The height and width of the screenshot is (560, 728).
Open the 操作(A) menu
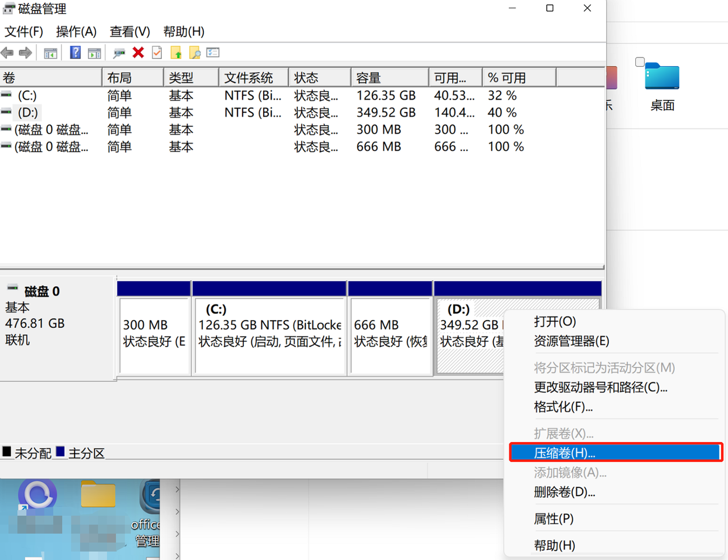(76, 32)
